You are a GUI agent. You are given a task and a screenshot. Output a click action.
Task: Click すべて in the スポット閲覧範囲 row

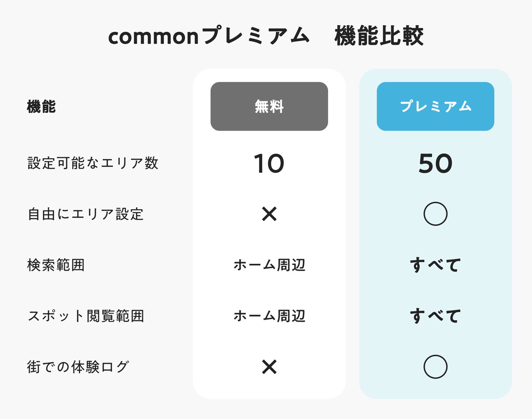tap(435, 316)
